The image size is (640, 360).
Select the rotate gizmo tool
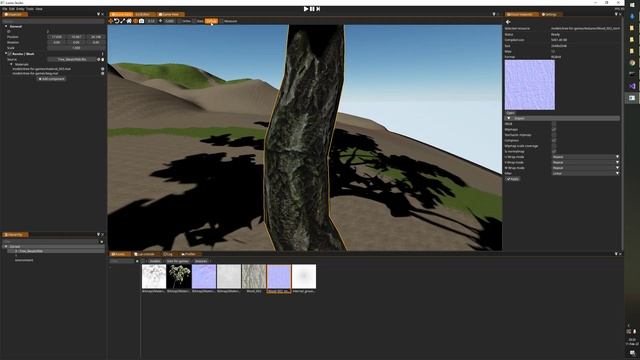117,21
